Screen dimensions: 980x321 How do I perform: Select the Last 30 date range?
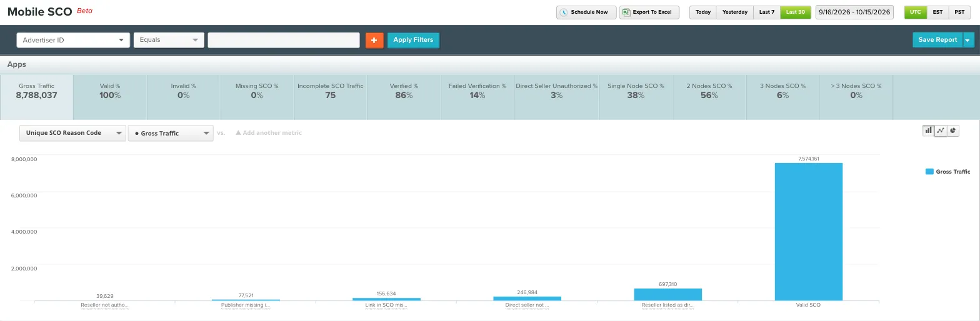[796, 12]
